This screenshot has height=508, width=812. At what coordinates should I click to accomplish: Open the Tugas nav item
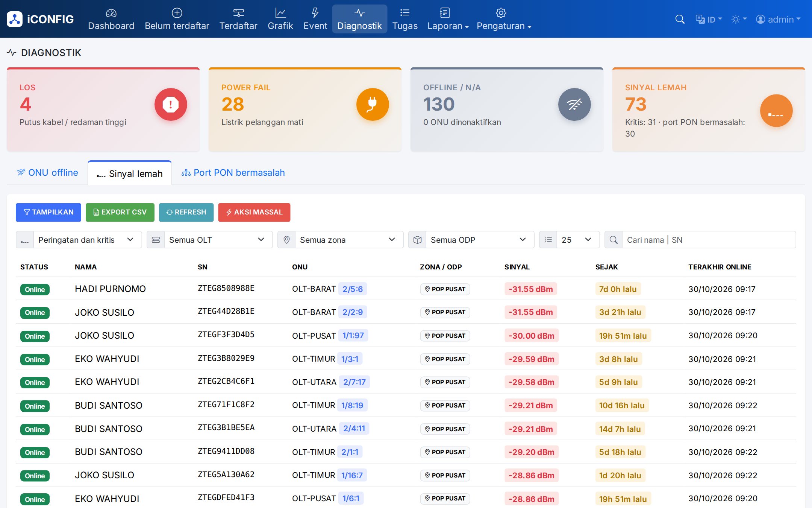405,19
